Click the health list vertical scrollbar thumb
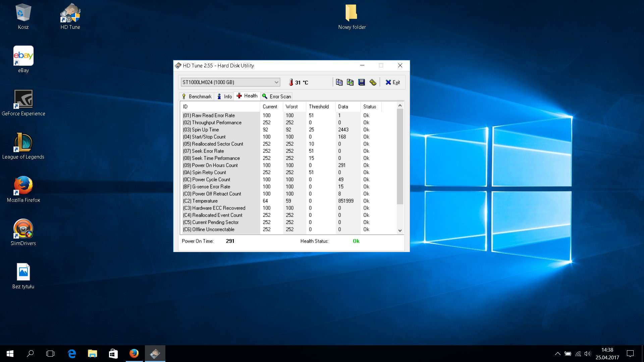 [x=400, y=157]
